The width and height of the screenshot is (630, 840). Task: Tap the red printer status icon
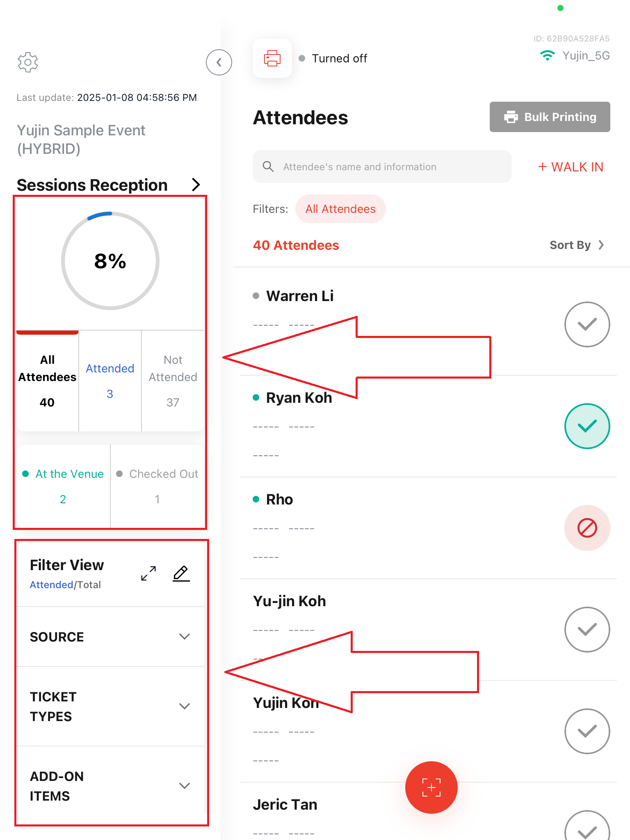click(272, 58)
